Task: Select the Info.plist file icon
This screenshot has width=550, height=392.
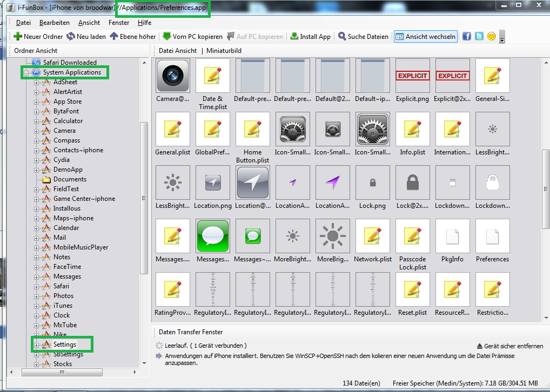Action: click(x=413, y=129)
